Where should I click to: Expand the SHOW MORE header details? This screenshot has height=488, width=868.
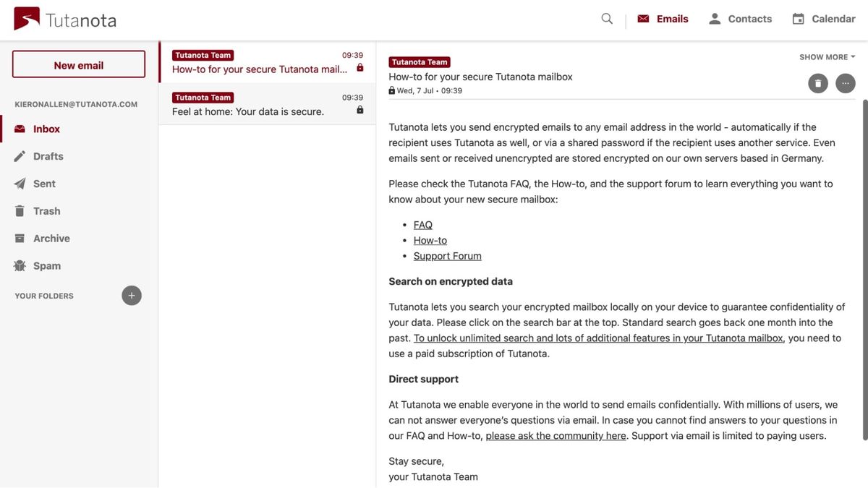825,56
